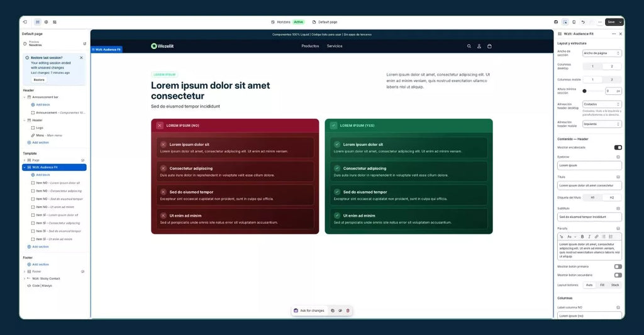Open Productos menu in preview
644x335 pixels.
(x=310, y=46)
